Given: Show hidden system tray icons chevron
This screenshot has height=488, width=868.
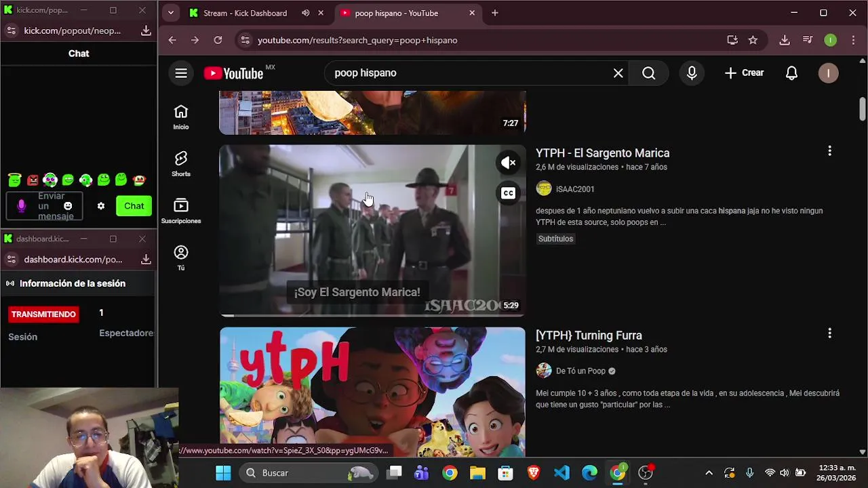Looking at the screenshot, I should pos(709,473).
